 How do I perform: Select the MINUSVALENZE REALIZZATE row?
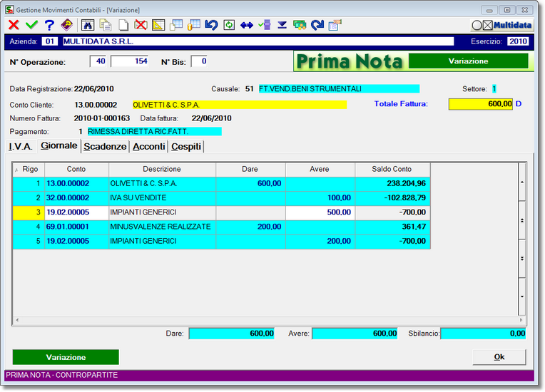pos(221,227)
